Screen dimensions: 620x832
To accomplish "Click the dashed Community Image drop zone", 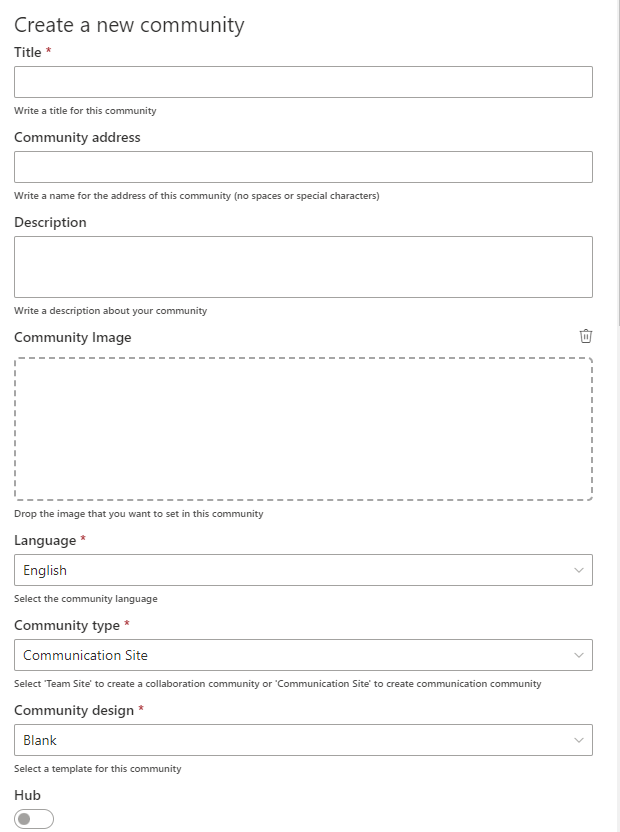I will [303, 429].
